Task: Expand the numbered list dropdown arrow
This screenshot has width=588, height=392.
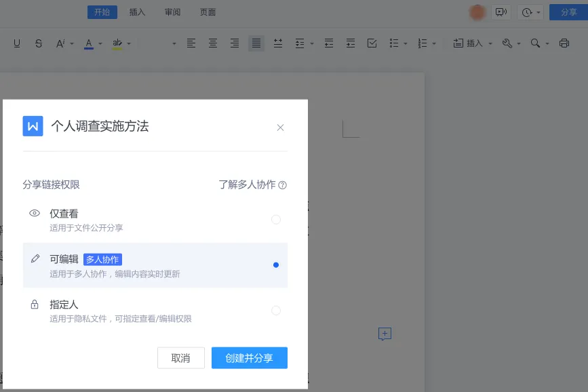Action: [434, 44]
